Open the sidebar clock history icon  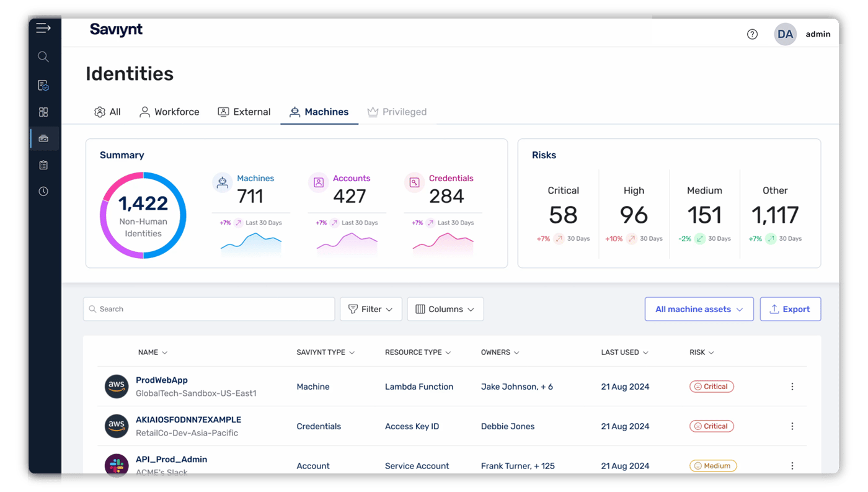click(43, 192)
